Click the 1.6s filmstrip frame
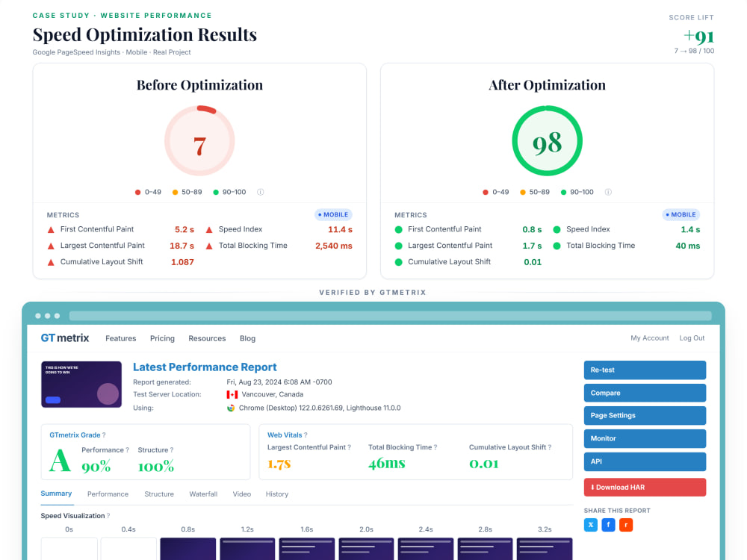 tap(307, 549)
